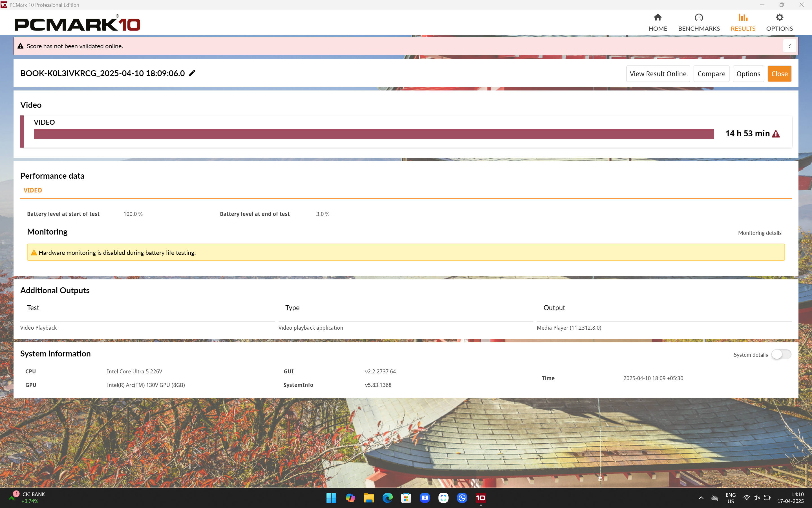812x508 pixels.
Task: Click the muted volume tray icon
Action: point(757,498)
